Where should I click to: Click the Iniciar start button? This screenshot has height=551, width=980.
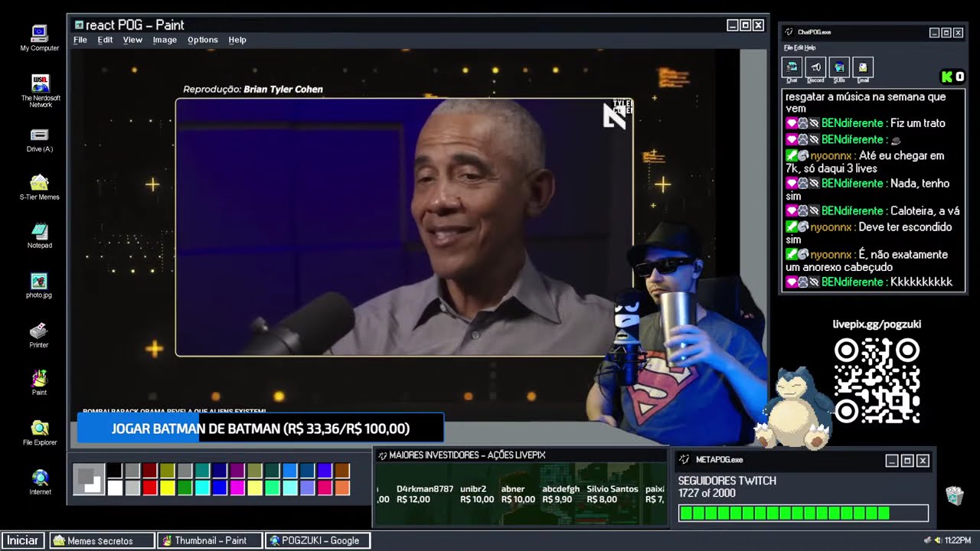click(23, 540)
